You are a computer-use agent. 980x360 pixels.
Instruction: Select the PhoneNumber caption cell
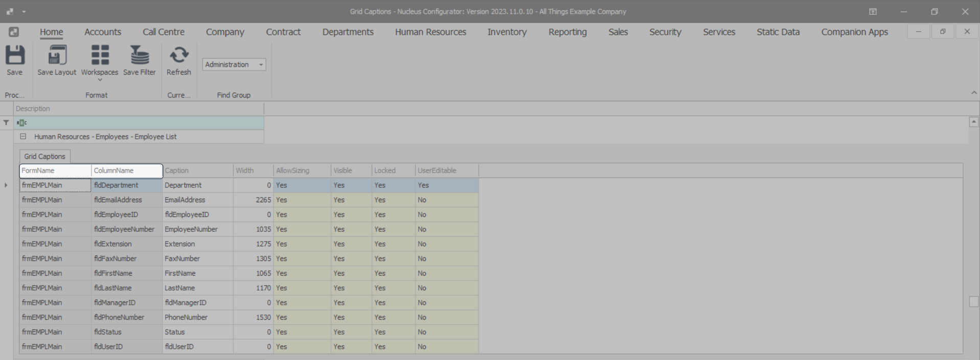(198, 318)
